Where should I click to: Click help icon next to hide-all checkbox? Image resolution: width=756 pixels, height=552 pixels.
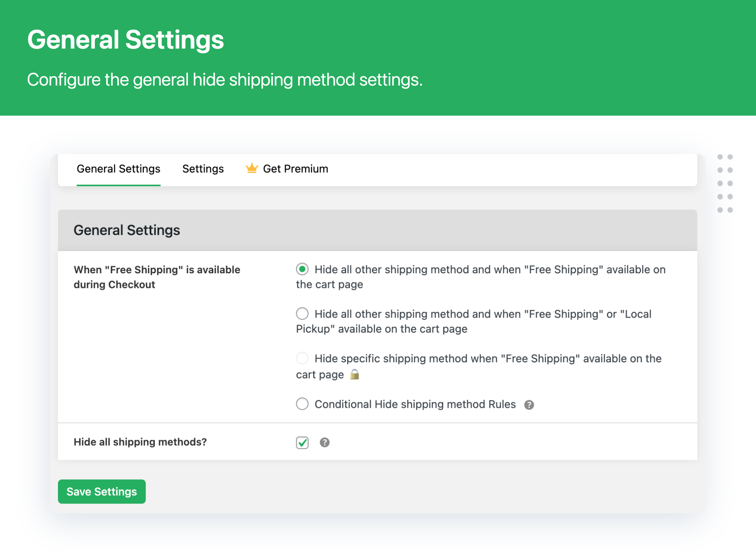tap(324, 443)
